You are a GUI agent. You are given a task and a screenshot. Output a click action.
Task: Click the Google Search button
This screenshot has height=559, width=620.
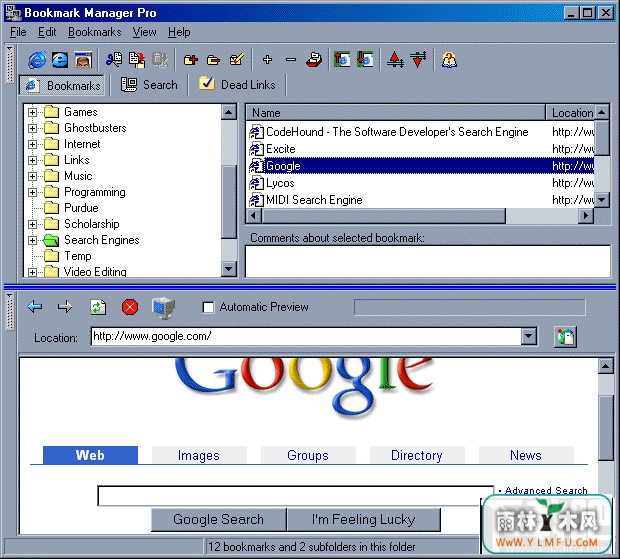(x=219, y=519)
